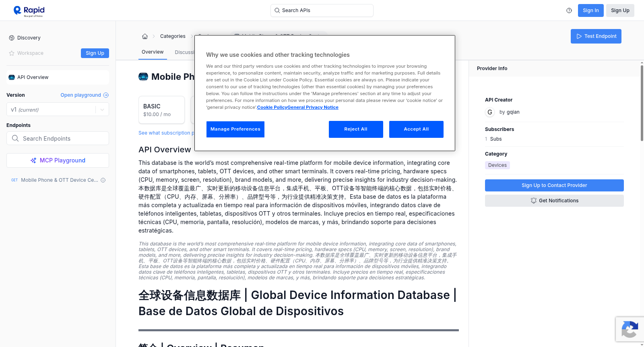Viewport: 644px width, 347px height.
Task: Click the Sign In button
Action: tap(590, 10)
